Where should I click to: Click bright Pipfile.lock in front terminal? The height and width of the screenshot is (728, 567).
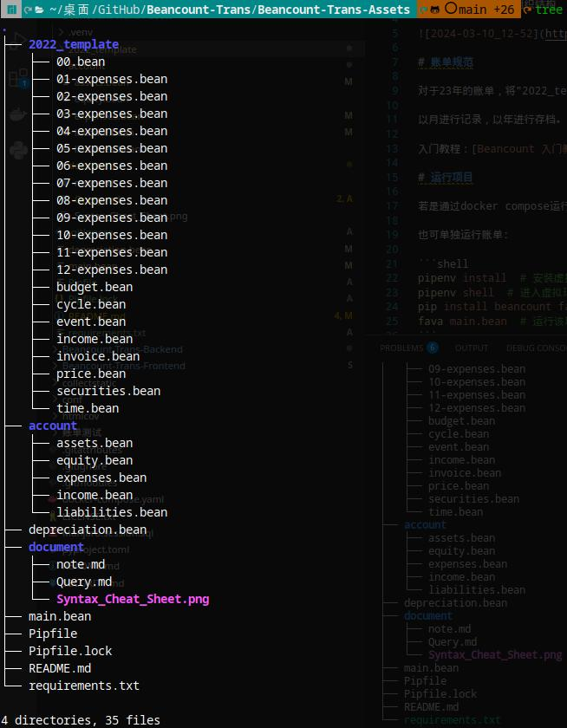70,651
